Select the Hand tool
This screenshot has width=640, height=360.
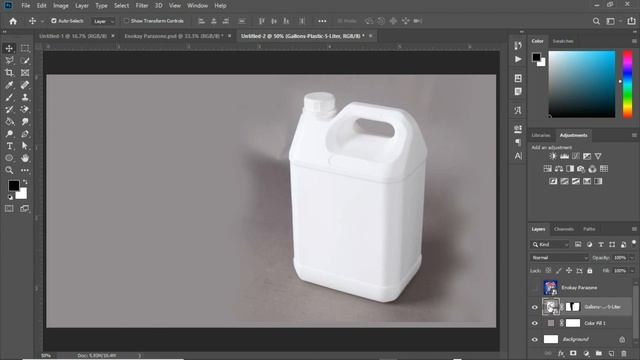point(25,158)
